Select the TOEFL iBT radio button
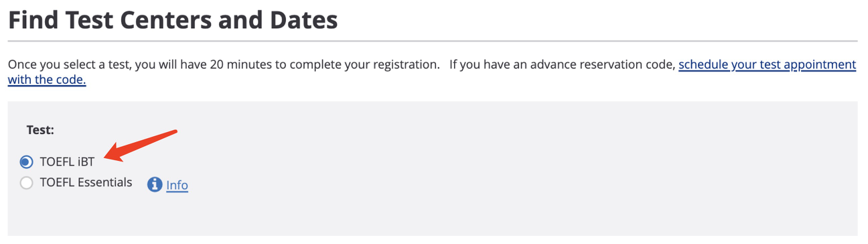Viewport: 868px width, 244px height. tap(26, 162)
